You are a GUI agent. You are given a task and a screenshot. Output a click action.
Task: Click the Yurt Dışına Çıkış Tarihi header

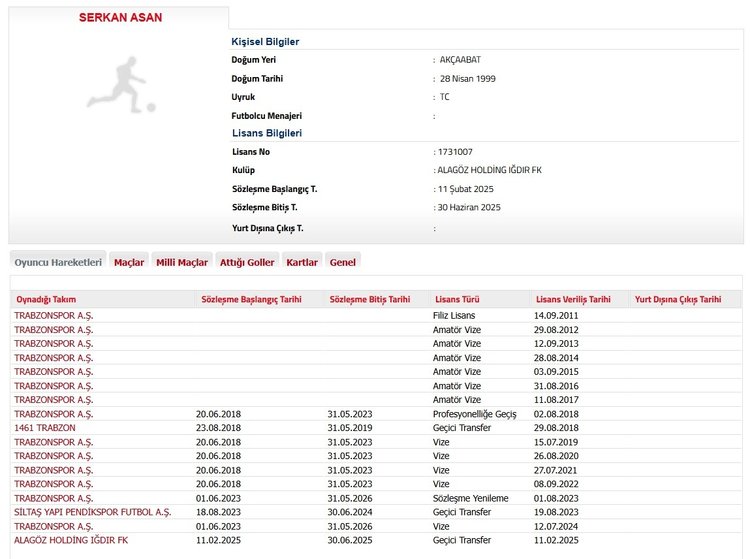[678, 299]
